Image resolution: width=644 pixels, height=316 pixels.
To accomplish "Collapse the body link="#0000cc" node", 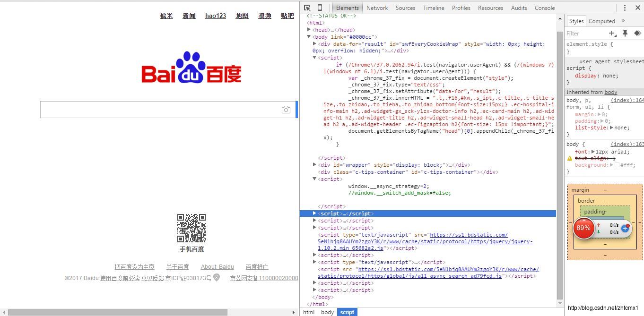I will (309, 37).
